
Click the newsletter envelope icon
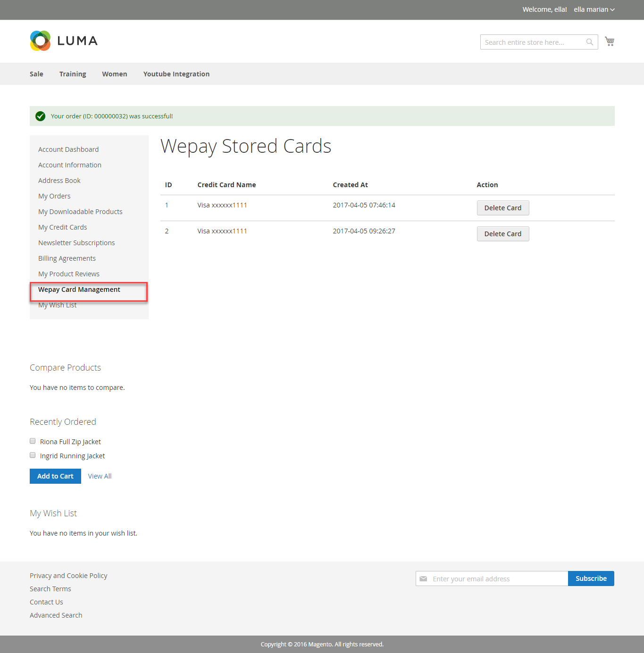click(x=423, y=579)
